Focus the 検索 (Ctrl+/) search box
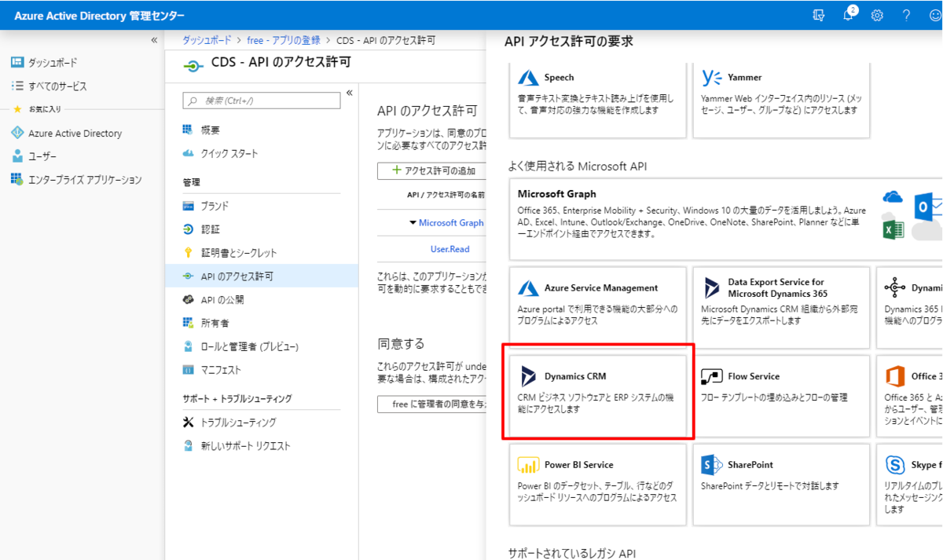The height and width of the screenshot is (560, 943). [262, 101]
